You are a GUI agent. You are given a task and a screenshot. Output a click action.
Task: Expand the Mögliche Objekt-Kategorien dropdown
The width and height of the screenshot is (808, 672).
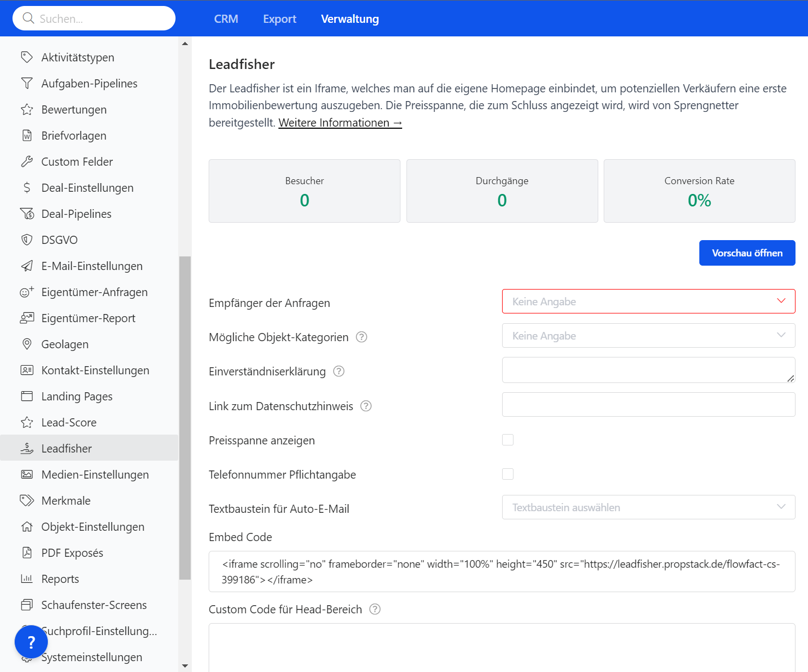[648, 336]
